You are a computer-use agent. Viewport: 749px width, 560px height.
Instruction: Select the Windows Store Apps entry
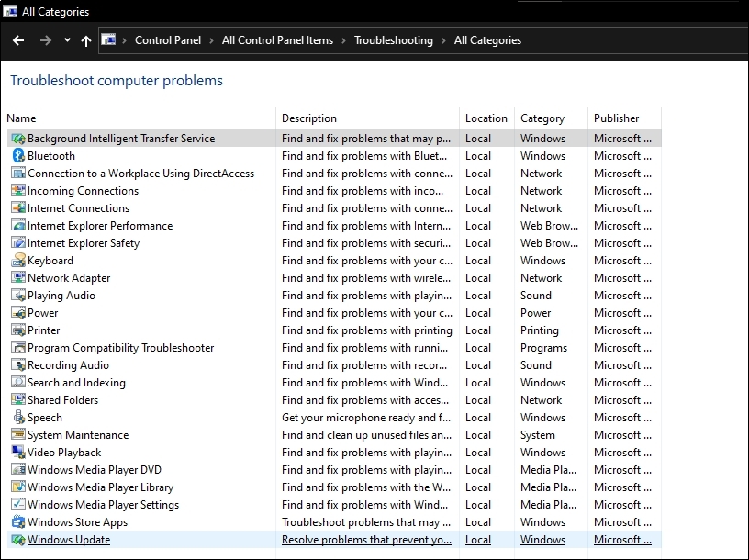tap(77, 522)
